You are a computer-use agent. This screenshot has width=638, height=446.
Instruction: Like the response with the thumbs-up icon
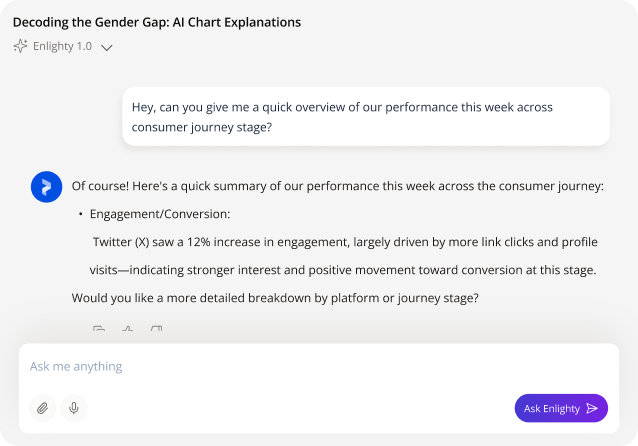[x=127, y=329]
